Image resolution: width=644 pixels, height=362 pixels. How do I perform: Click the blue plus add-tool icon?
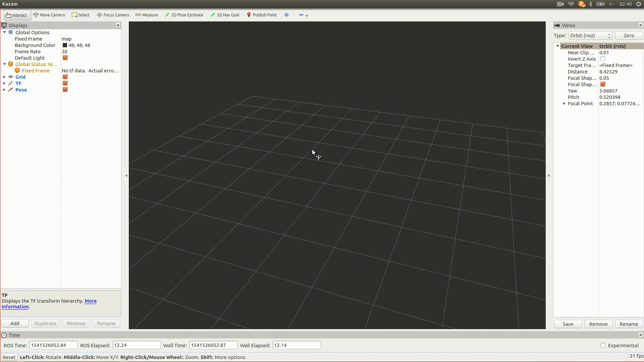pos(286,15)
